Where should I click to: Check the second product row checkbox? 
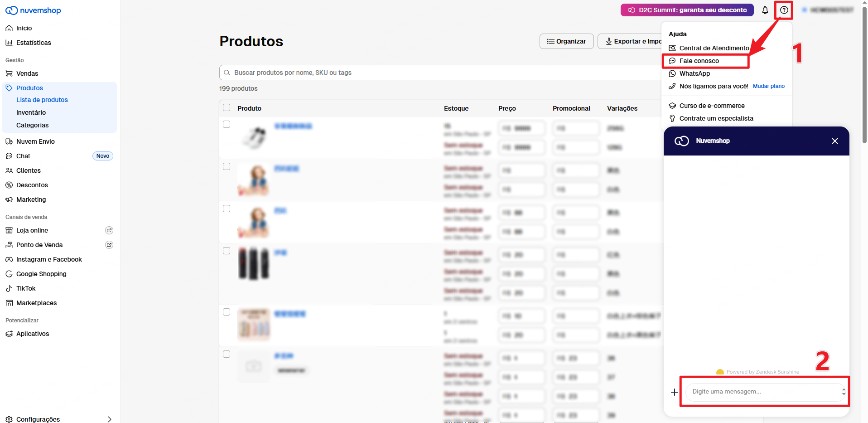tap(227, 166)
